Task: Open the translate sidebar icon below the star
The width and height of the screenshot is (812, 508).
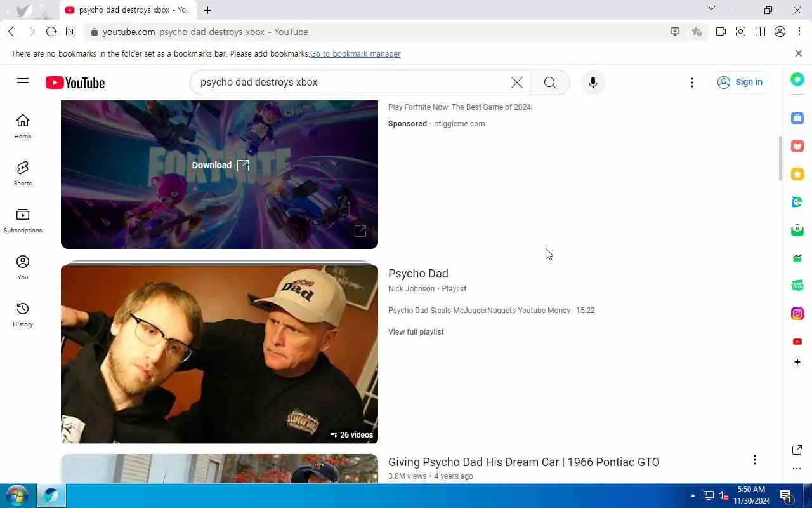Action: pyautogui.click(x=797, y=202)
